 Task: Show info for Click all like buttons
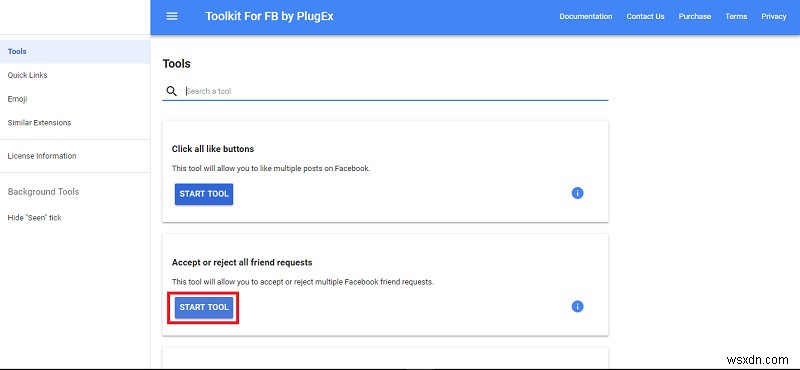point(577,193)
